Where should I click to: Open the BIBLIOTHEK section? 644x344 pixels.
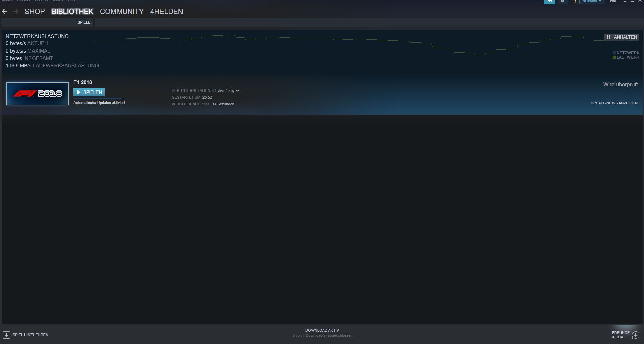point(72,12)
